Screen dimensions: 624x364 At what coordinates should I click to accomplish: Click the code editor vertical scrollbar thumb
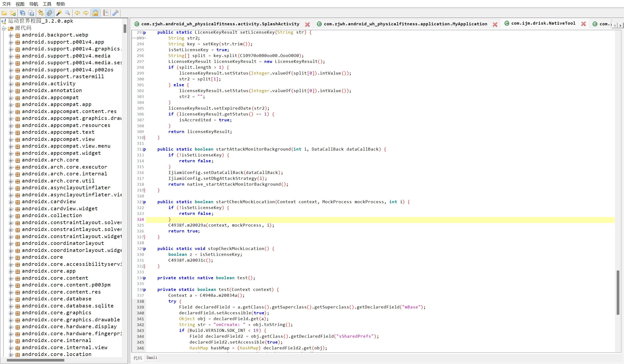[x=618, y=292]
